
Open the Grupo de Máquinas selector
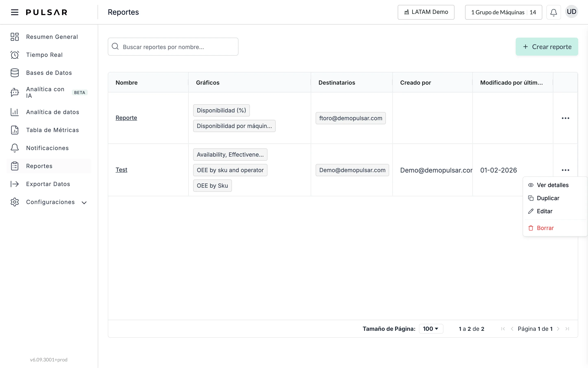click(503, 12)
